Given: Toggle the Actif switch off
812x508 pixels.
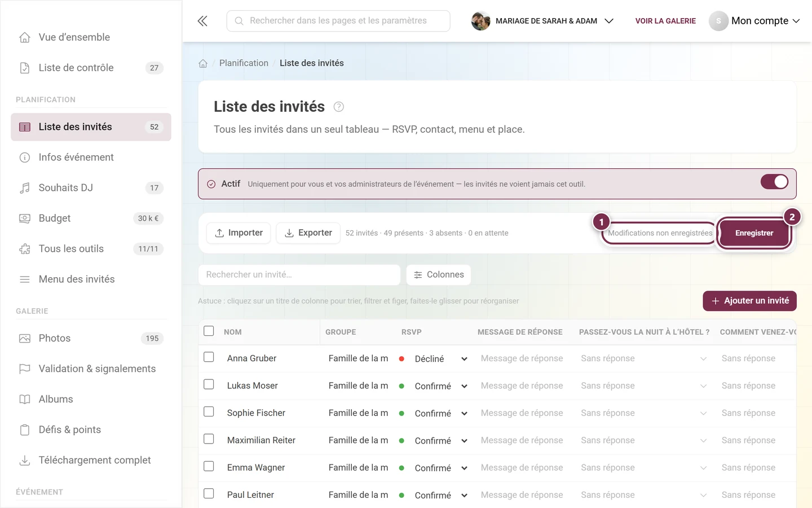Looking at the screenshot, I should [774, 182].
